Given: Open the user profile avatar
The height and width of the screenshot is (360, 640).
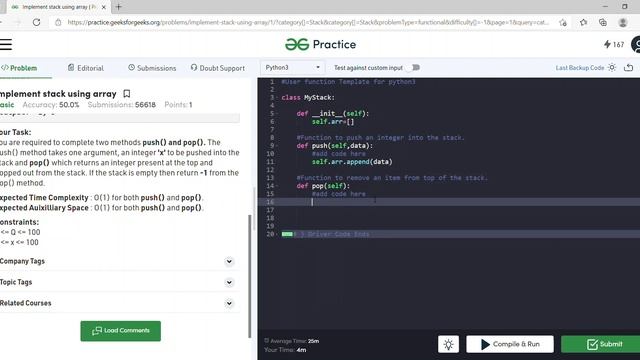Looking at the screenshot, I should pos(636,44).
